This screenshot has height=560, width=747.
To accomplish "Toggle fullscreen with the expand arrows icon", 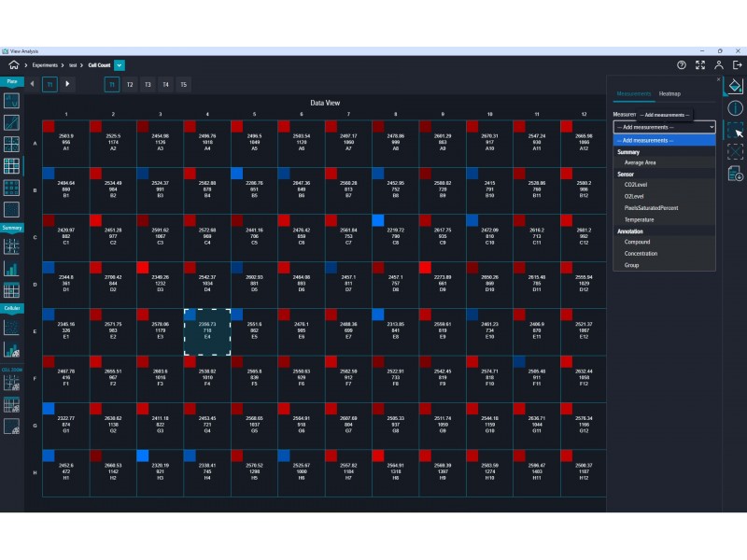I will click(x=699, y=65).
